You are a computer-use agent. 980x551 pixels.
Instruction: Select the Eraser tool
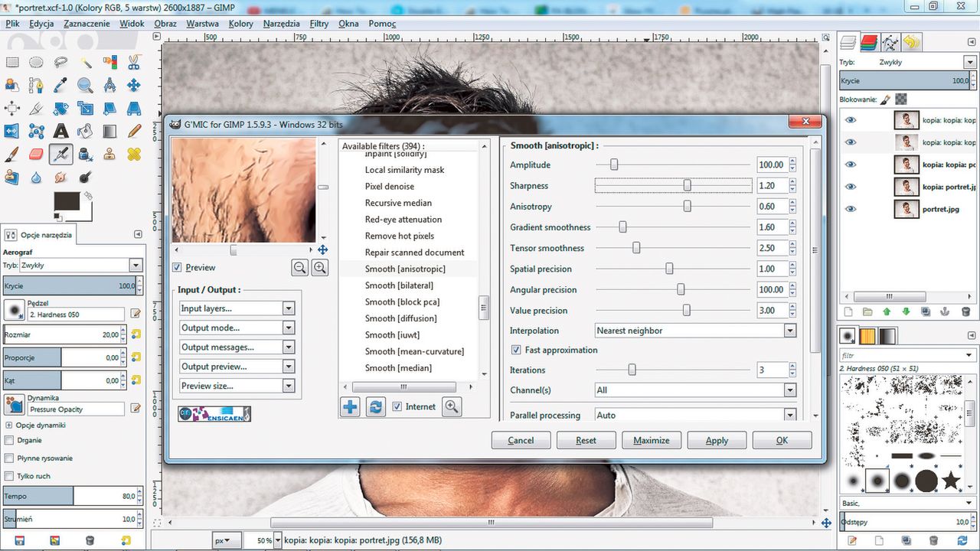[36, 154]
